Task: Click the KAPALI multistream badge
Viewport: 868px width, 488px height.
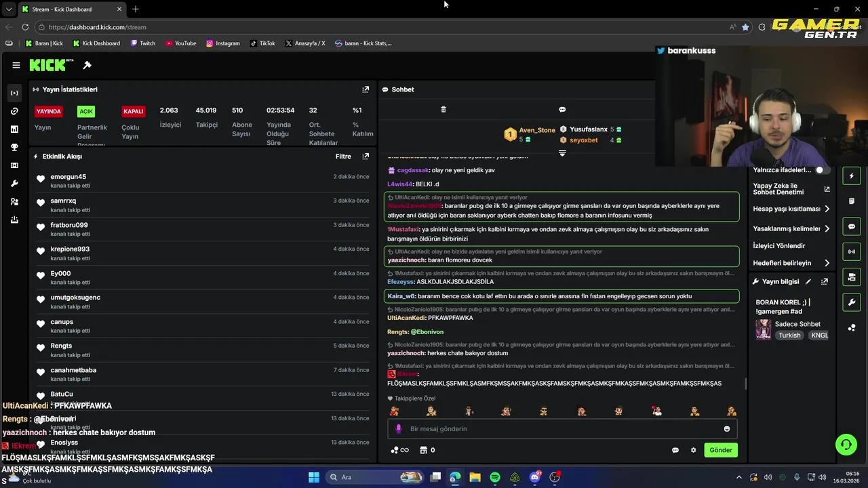Action: pos(134,111)
